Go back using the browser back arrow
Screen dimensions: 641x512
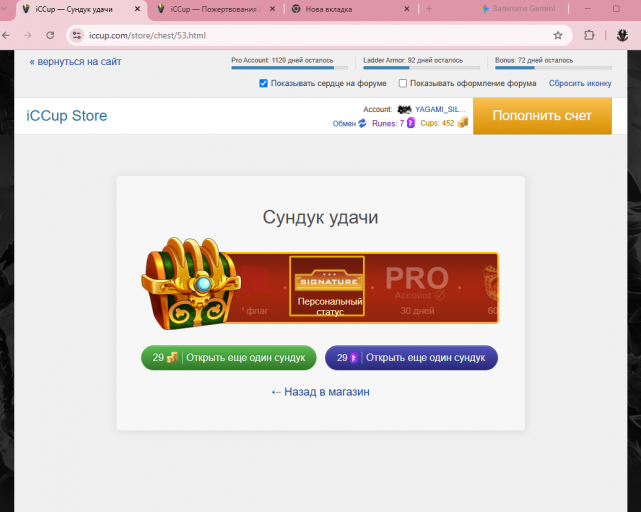6,36
